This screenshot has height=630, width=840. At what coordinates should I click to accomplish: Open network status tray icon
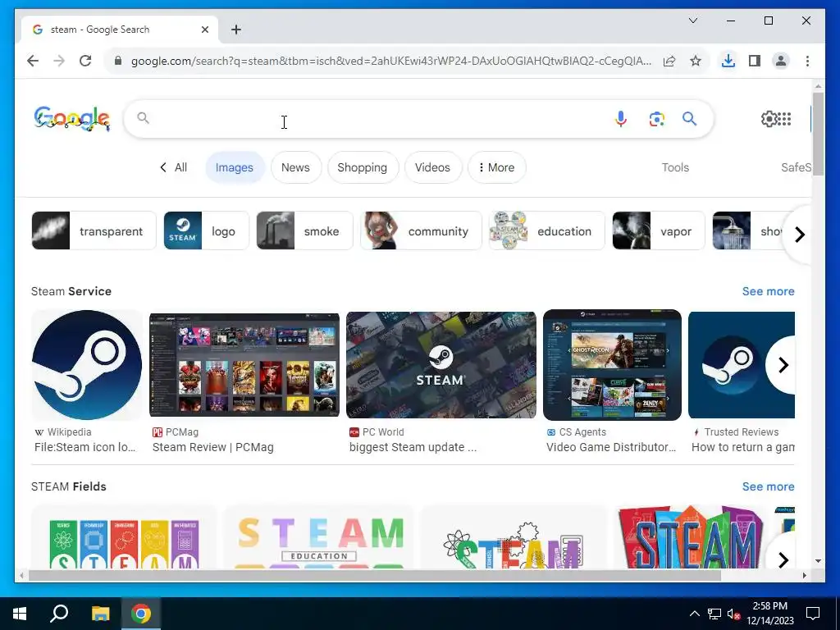click(x=714, y=614)
